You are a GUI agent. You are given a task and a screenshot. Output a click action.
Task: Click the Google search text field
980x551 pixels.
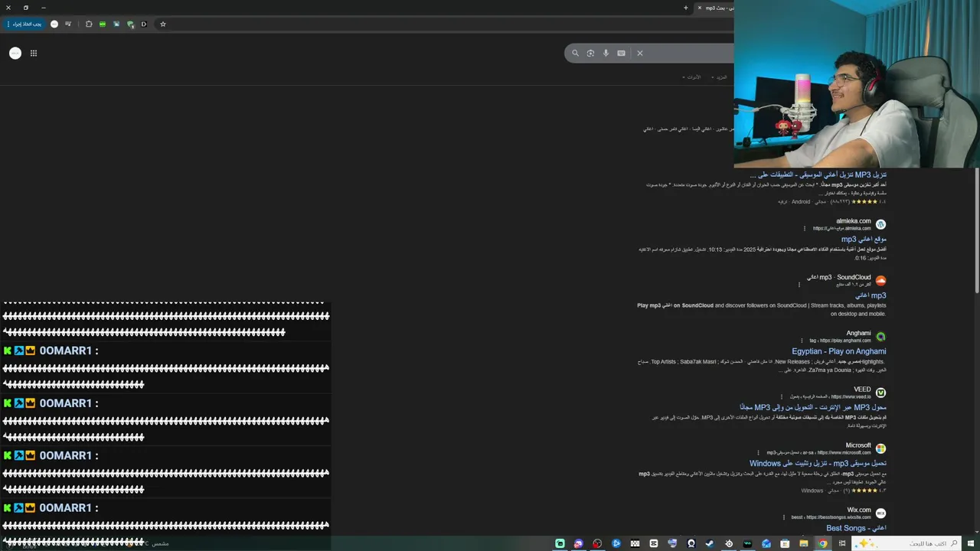(x=689, y=53)
